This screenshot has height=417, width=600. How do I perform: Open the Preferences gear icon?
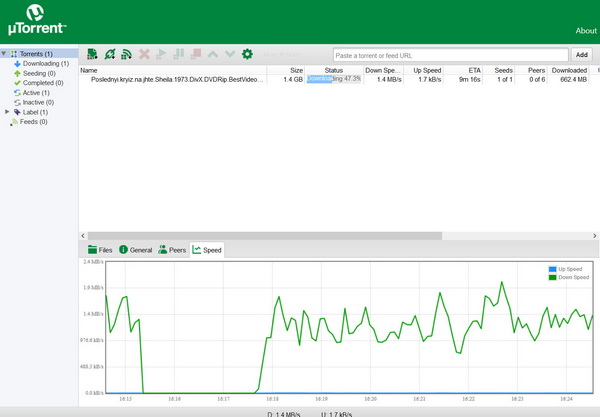tap(247, 54)
